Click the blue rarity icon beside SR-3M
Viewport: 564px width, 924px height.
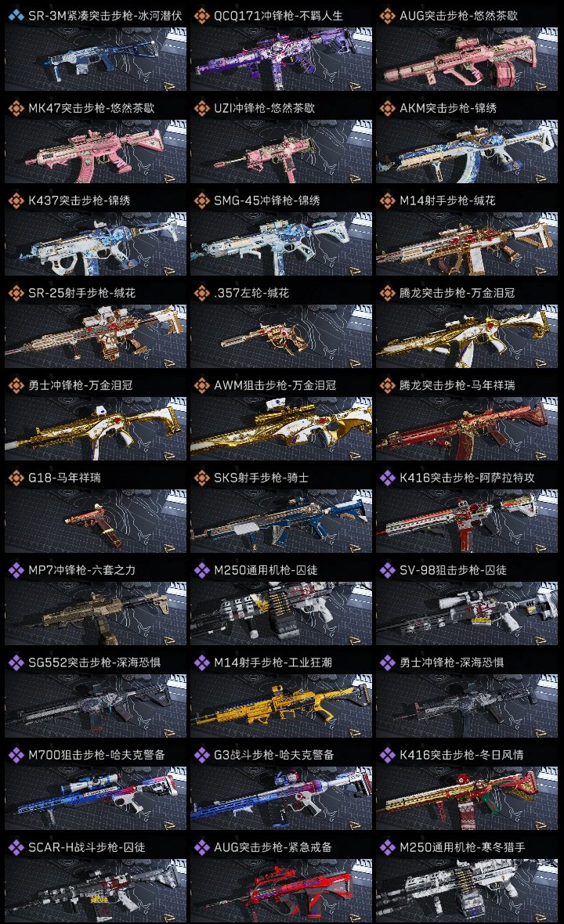[16, 16]
